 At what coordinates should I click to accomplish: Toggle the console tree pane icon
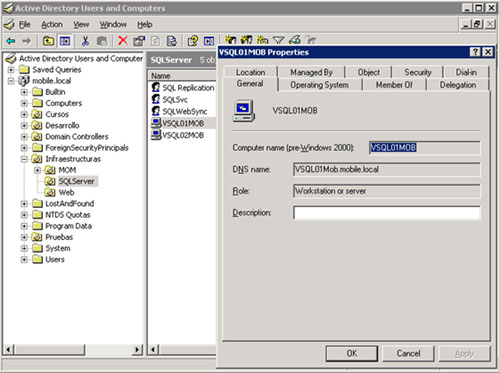[65, 41]
